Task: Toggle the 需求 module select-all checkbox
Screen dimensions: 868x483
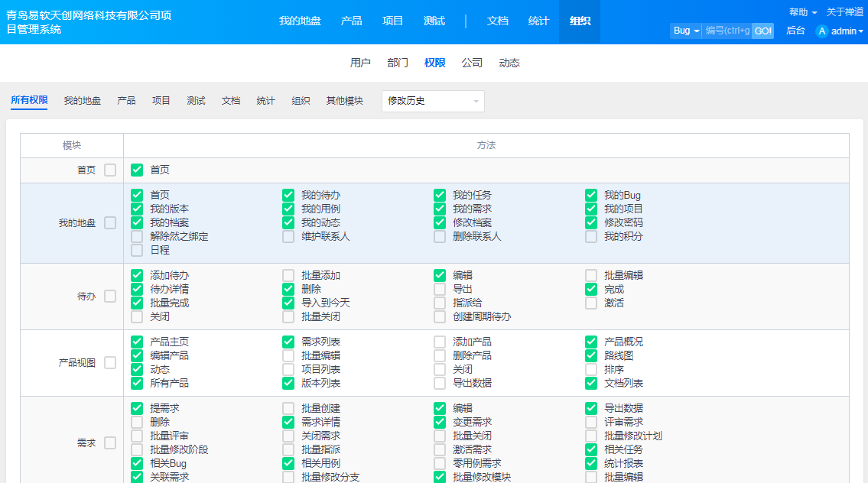Action: point(110,442)
